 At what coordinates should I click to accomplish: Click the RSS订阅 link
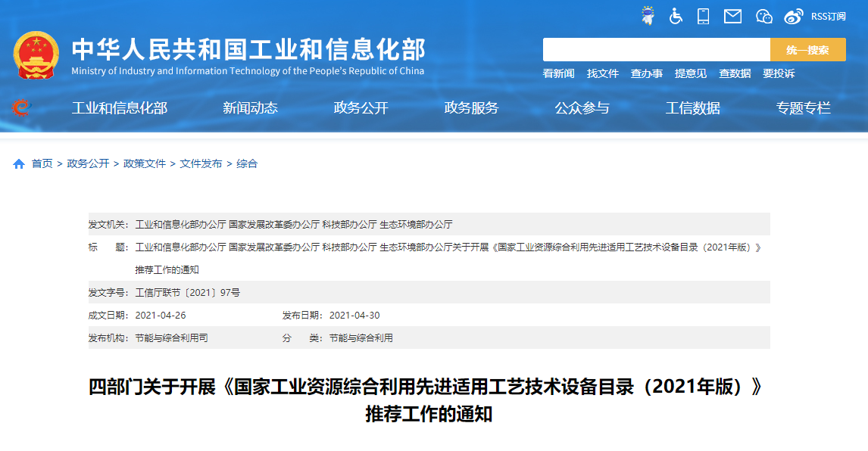coord(828,16)
